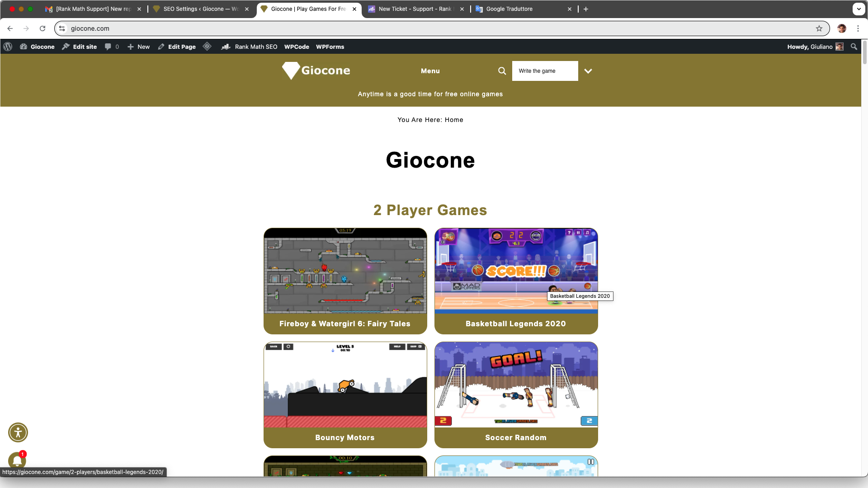Click Edit Page in admin bar
868x488 pixels.
(177, 47)
